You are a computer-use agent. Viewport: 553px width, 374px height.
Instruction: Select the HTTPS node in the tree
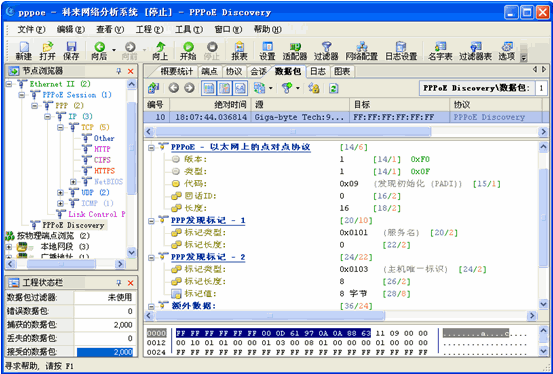pyautogui.click(x=104, y=171)
